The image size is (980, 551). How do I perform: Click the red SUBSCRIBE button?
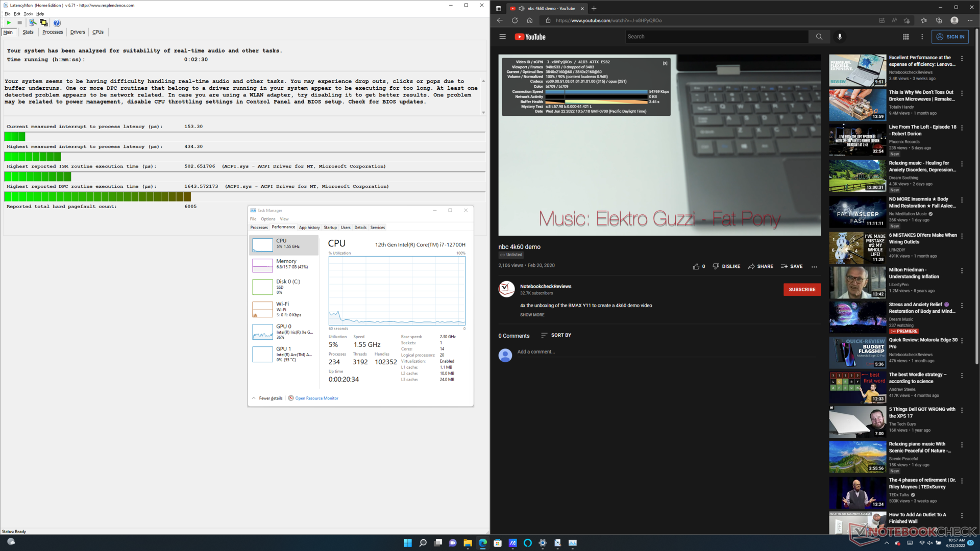coord(802,289)
